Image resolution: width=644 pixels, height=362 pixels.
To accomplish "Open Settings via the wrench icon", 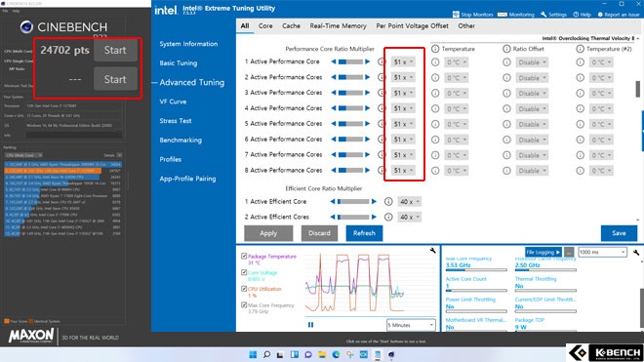I will click(543, 15).
